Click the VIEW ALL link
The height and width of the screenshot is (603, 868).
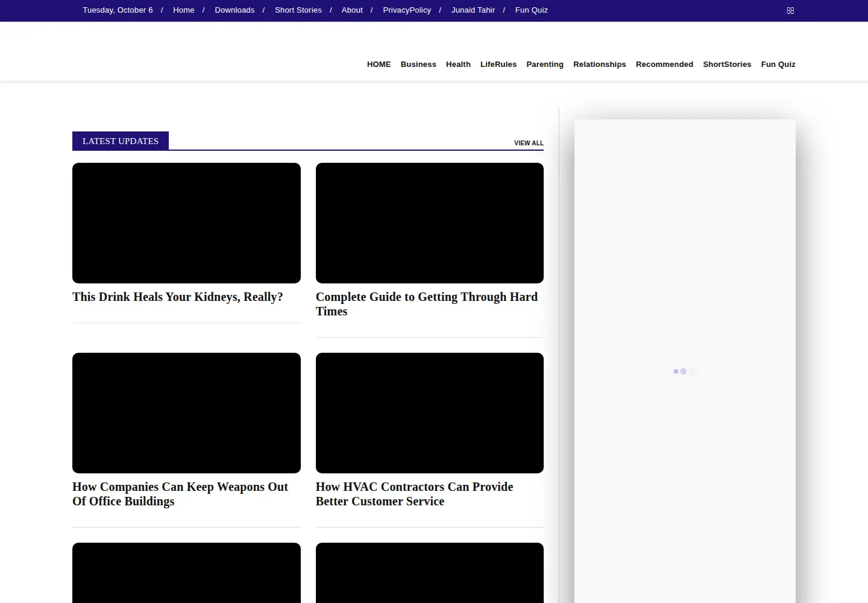tap(529, 143)
